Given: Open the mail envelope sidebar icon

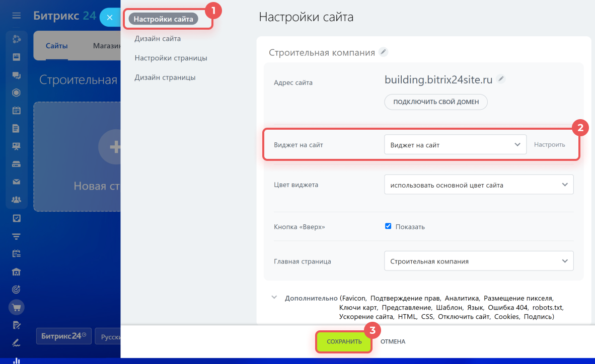Looking at the screenshot, I should (x=17, y=181).
